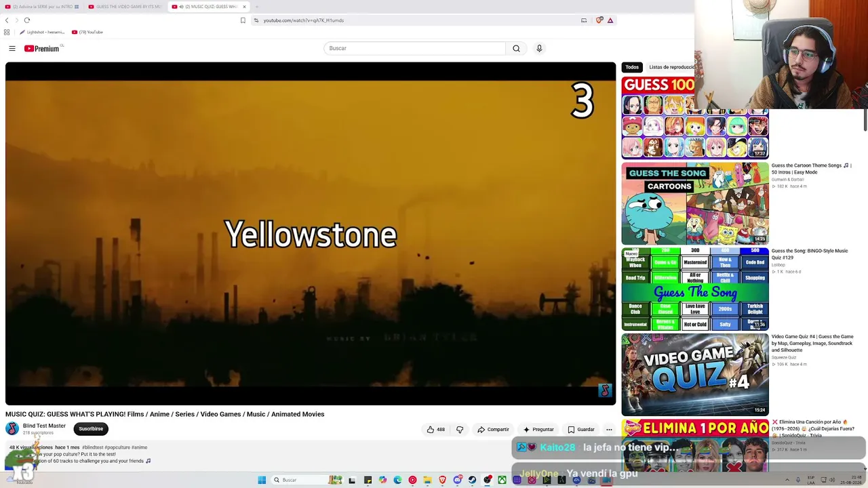Open 'Guess the Song: BINGO-Style Music Quiz #129' title
The image size is (868, 488).
(x=810, y=254)
